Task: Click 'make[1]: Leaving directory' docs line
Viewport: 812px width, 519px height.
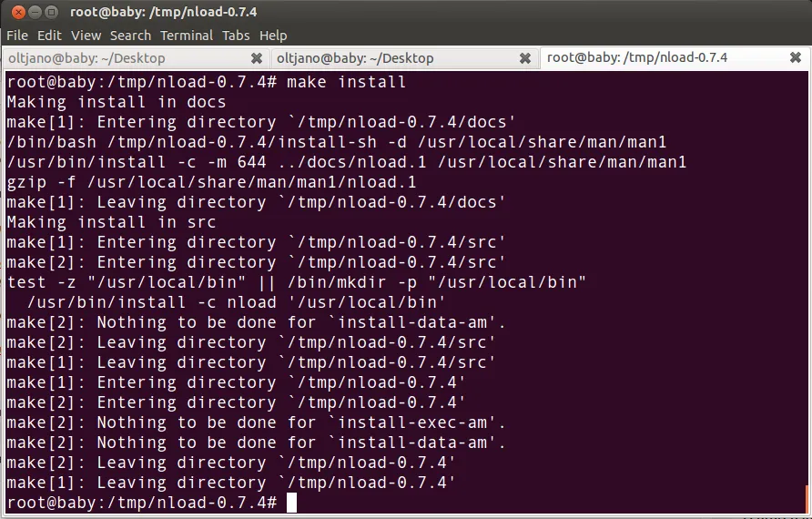Action: tap(257, 202)
